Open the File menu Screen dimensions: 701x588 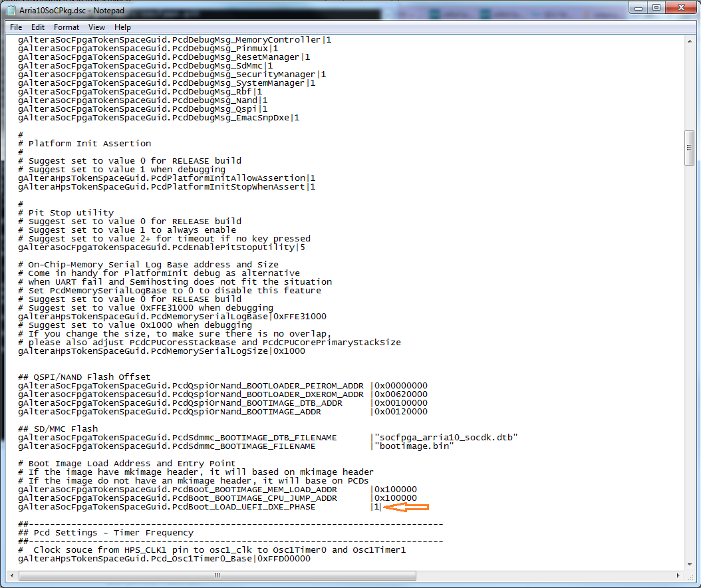coord(16,27)
